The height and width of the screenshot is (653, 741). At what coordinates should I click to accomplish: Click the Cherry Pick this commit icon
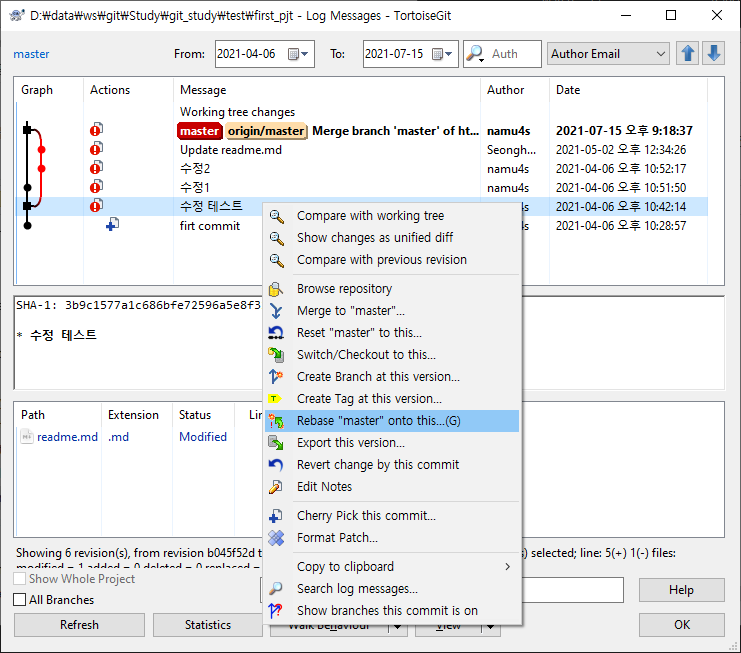277,516
